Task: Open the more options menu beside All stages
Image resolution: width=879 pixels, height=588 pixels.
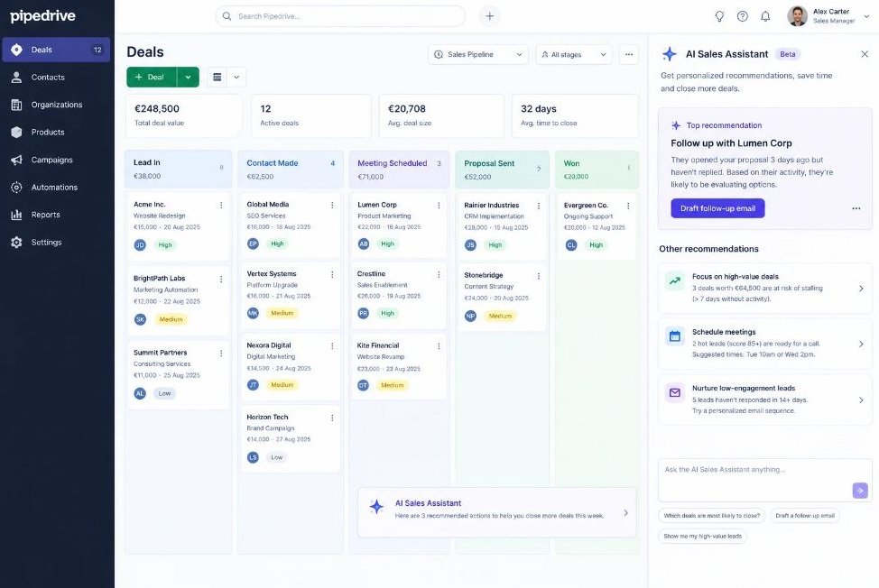Action: click(629, 54)
